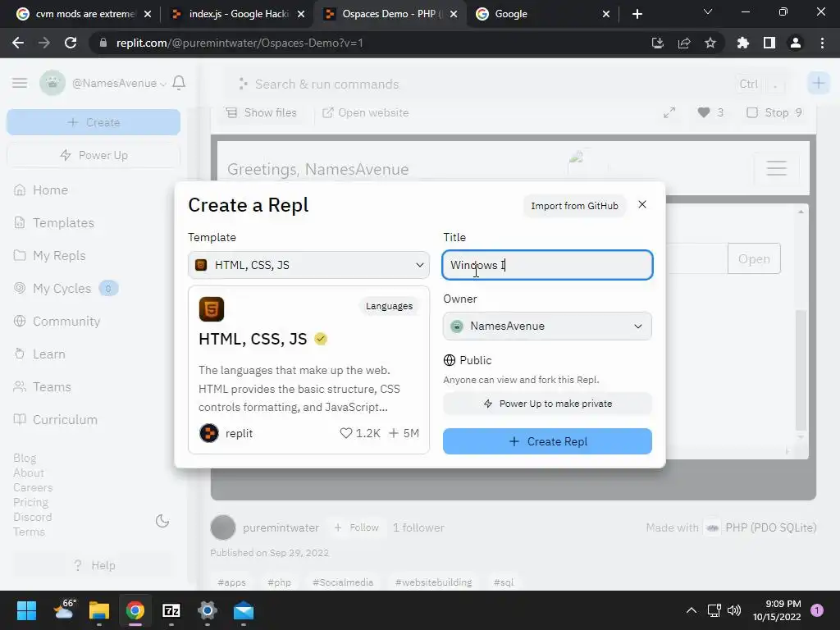Viewport: 840px width, 630px height.
Task: Click the heart like icon with 3
Action: (x=703, y=112)
